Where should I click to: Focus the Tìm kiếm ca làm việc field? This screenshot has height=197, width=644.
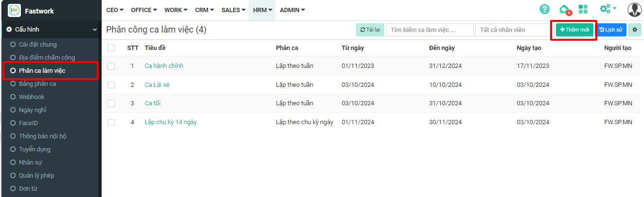coord(429,30)
